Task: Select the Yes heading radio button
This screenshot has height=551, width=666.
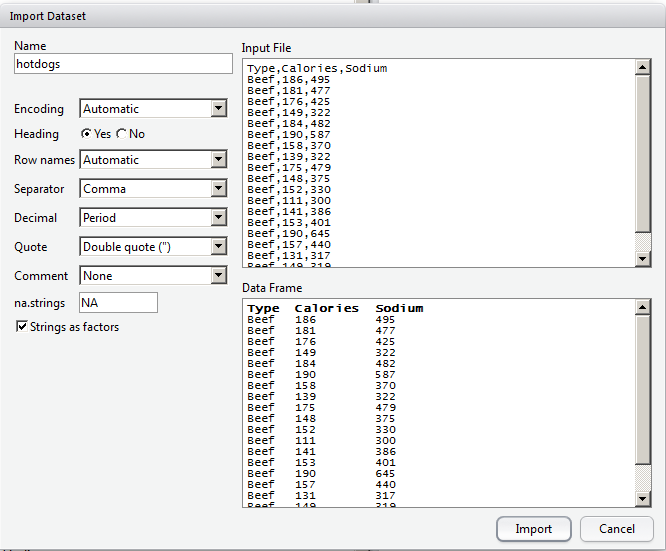Action: 87,134
